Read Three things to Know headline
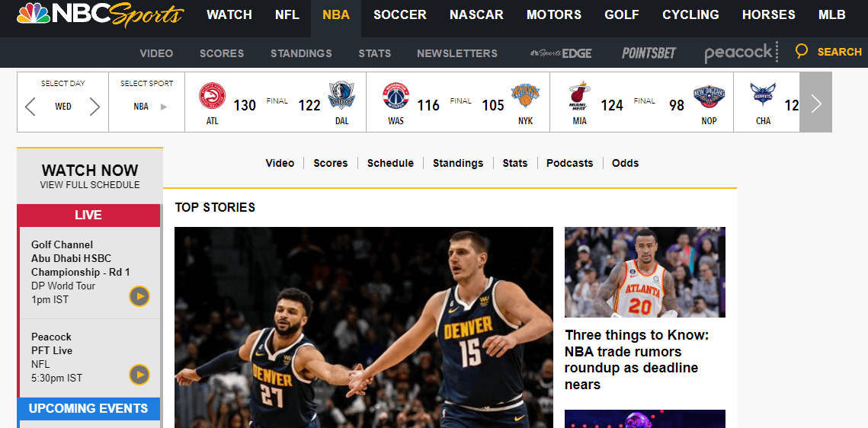This screenshot has height=428, width=868. pyautogui.click(x=636, y=360)
